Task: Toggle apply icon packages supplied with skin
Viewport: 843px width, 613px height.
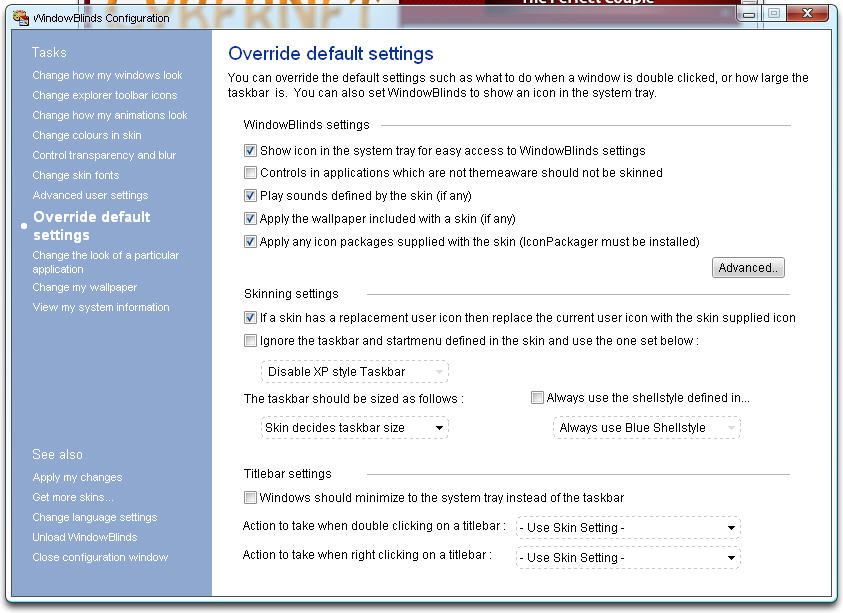Action: click(250, 241)
